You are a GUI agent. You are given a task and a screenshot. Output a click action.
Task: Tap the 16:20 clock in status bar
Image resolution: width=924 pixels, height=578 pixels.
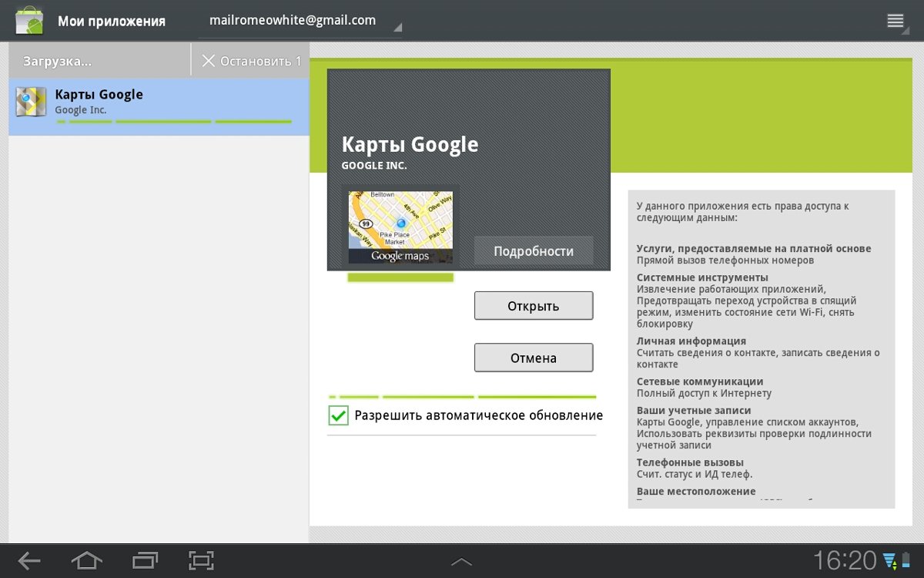point(845,560)
